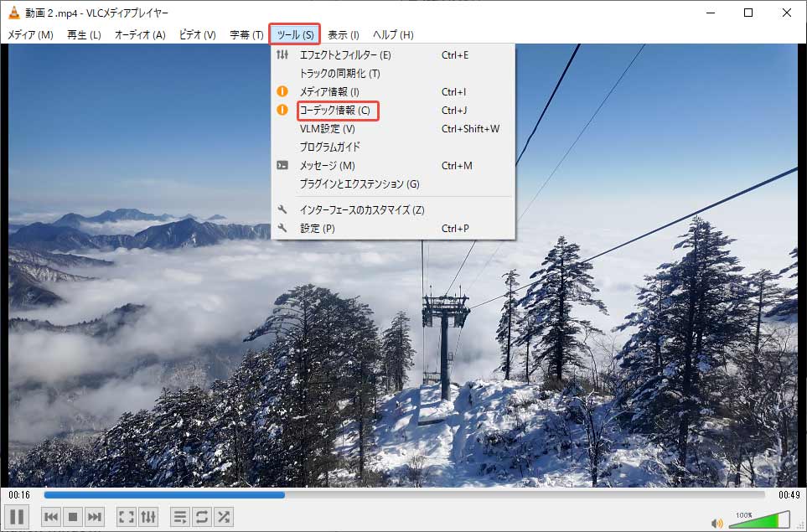
Task: Skip to the previous media
Action: click(51, 517)
